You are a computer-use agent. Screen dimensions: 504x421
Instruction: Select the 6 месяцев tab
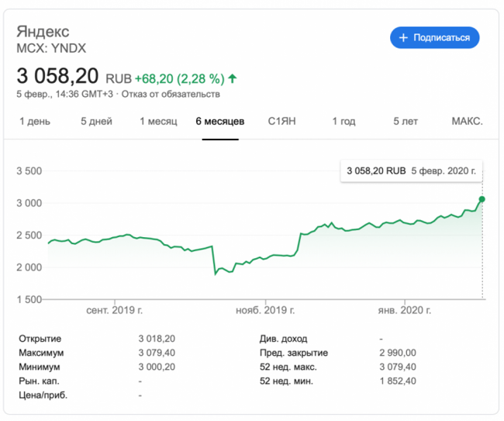[220, 122]
